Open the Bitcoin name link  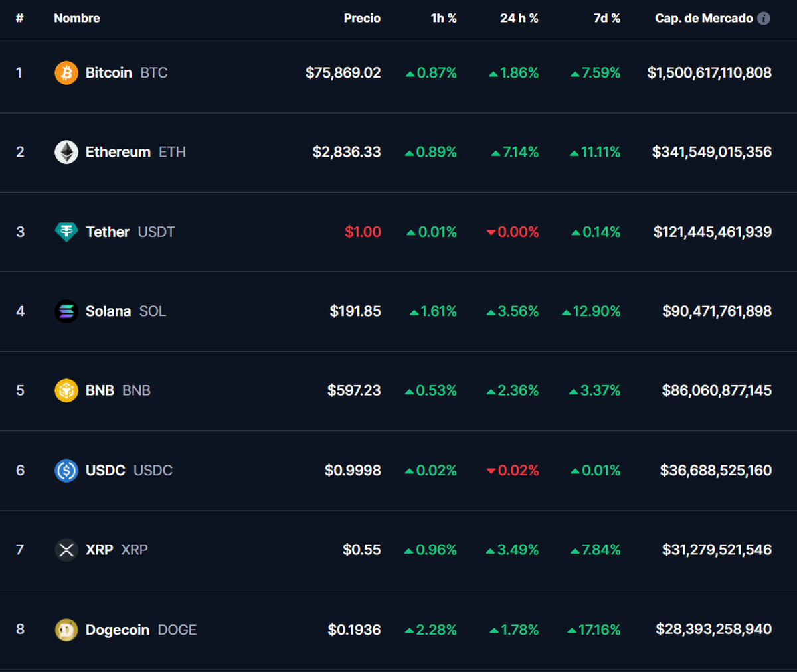tap(109, 73)
